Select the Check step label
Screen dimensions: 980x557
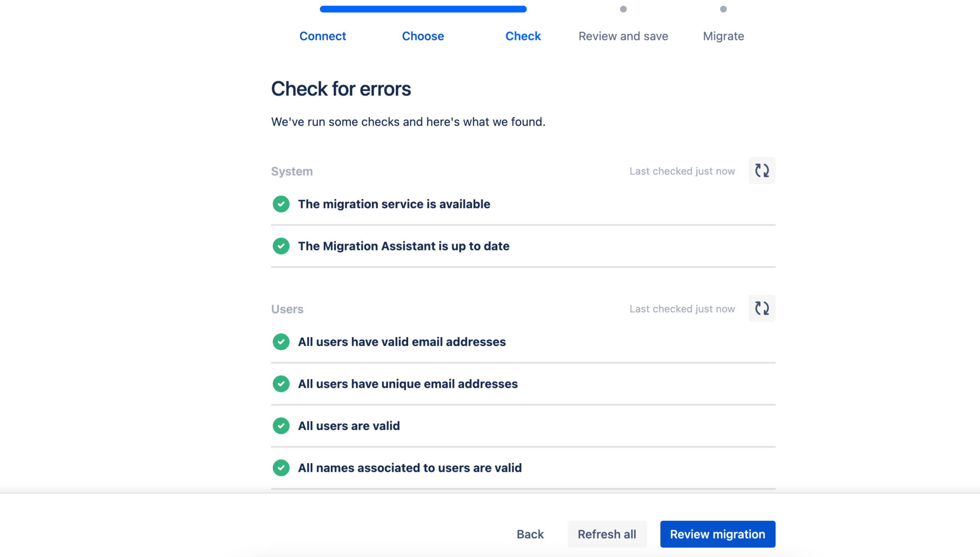(523, 36)
